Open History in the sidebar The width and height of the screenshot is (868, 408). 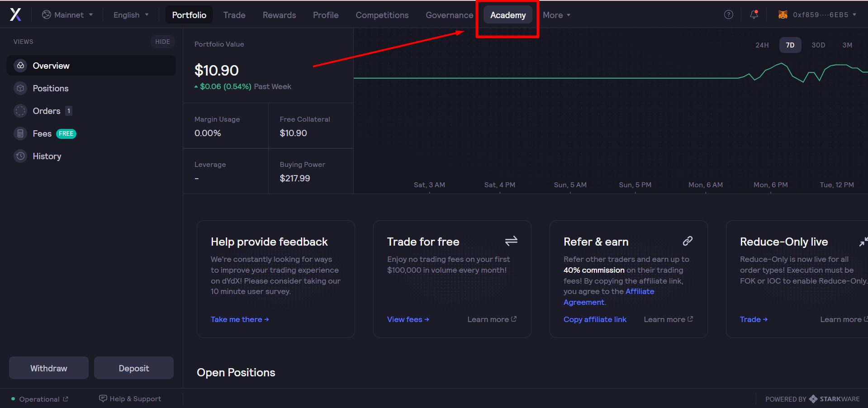[91, 156]
